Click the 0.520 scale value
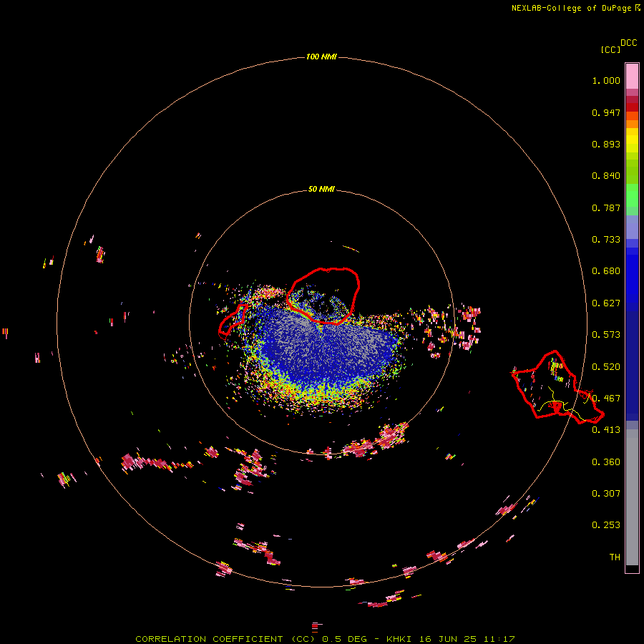 tap(606, 367)
